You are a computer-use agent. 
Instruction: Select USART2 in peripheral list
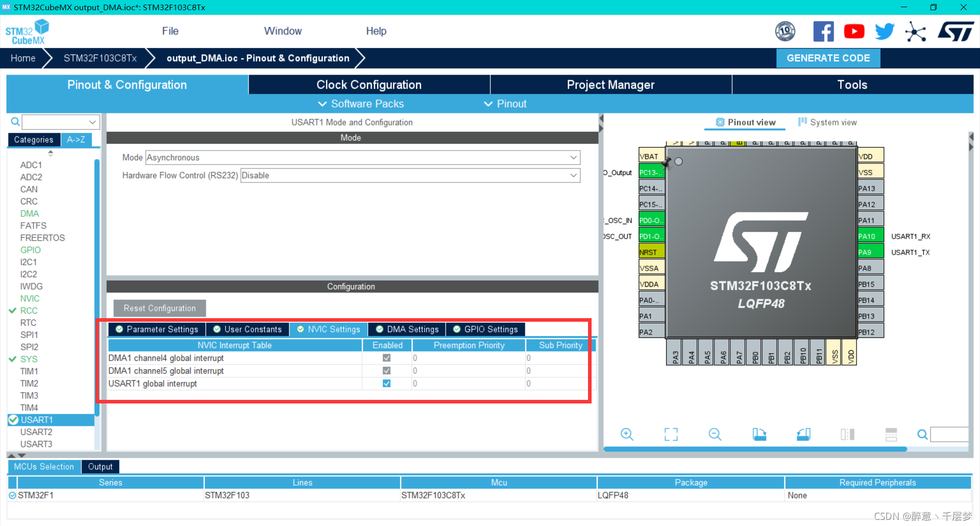(x=36, y=432)
